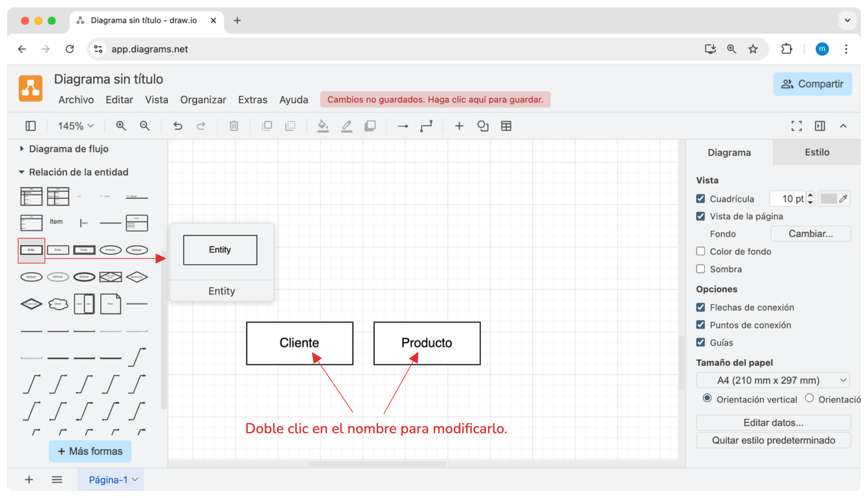Click the waypoints connector style icon
This screenshot has height=498, width=868.
click(426, 126)
